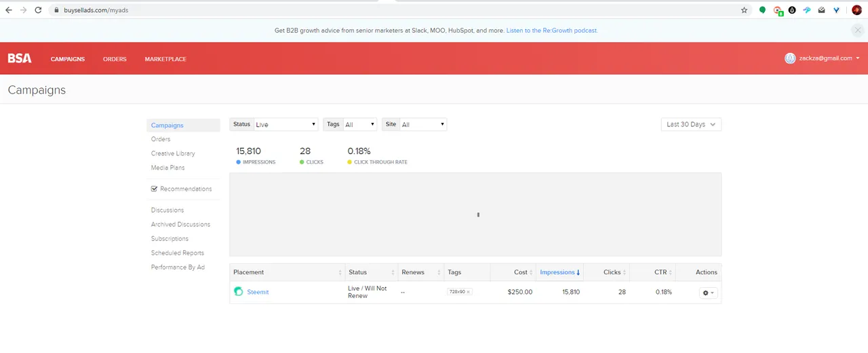Follow the Listen to the Re:Growth podcast link
868x353 pixels.
pyautogui.click(x=552, y=31)
